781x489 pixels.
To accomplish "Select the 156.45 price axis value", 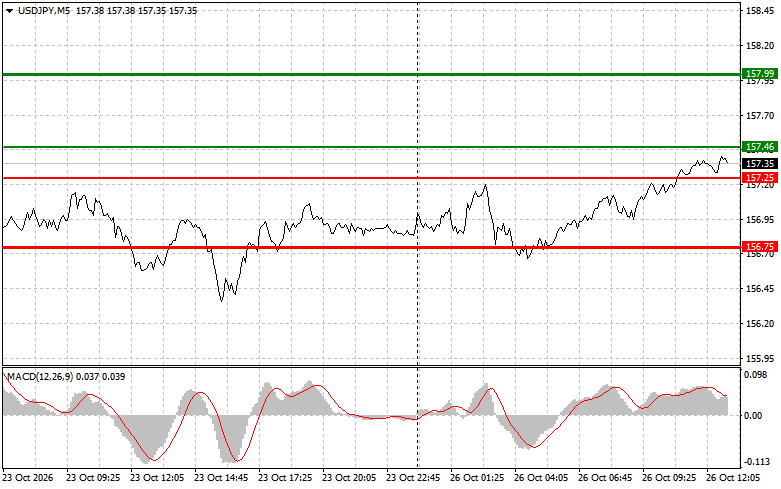I will point(760,289).
